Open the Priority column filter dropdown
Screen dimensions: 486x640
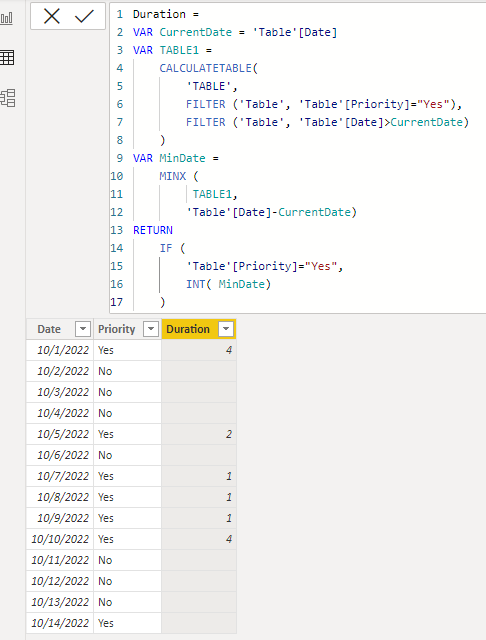tap(151, 329)
